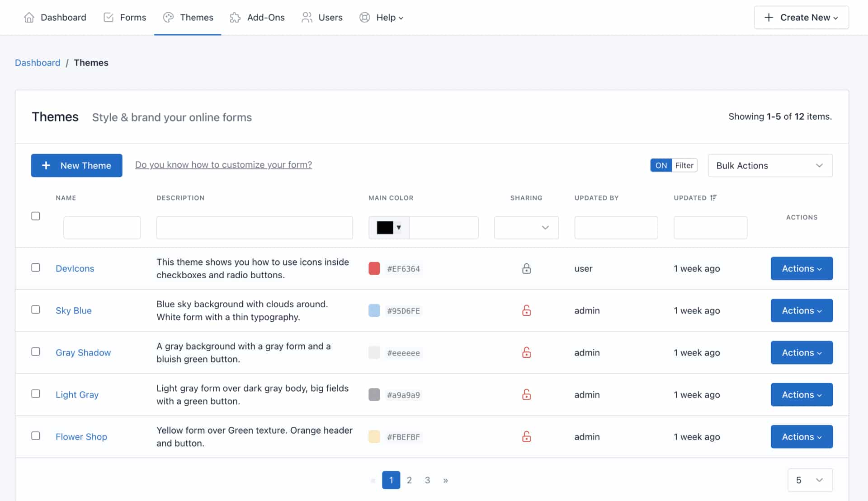Screen dimensions: 868x501
Task: Click the Themes palette icon
Action: tap(168, 17)
